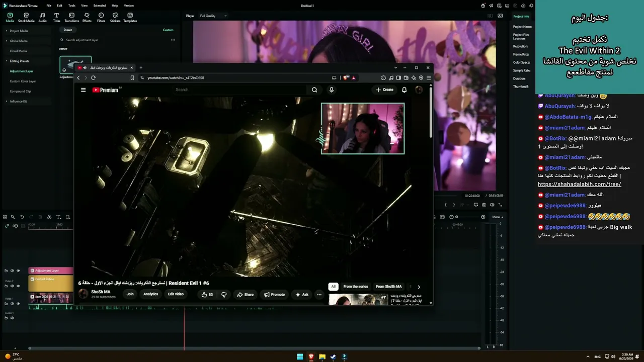Dislike the Resident Evil video
644x362 pixels.
pos(224,294)
